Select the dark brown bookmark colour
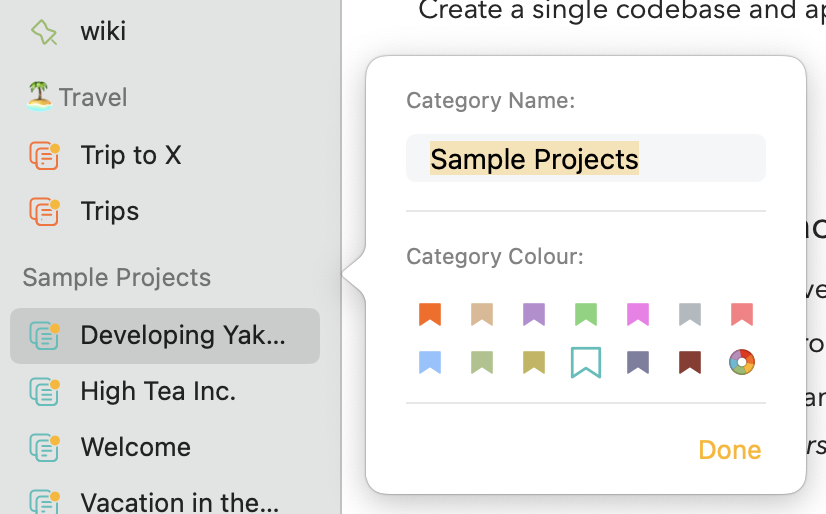The image size is (826, 514). [x=690, y=362]
